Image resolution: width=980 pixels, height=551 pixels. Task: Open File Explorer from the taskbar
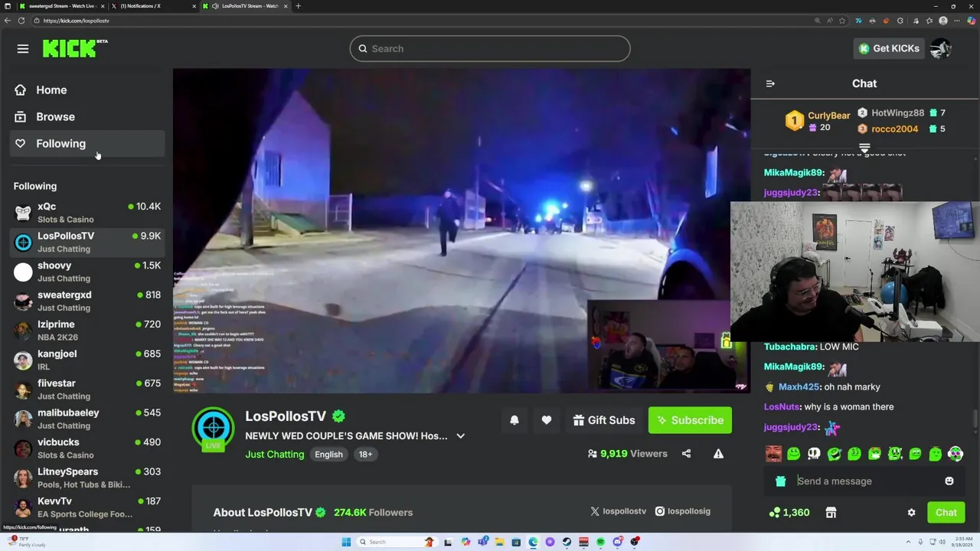(499, 542)
